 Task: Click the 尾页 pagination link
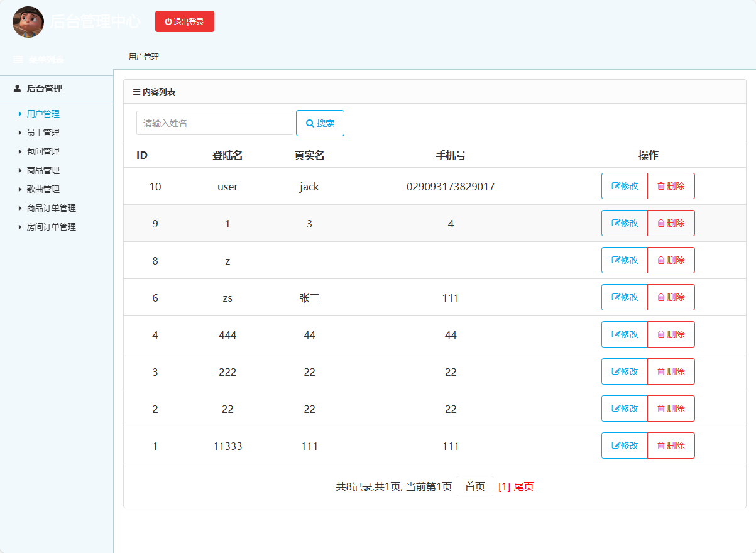(x=525, y=486)
